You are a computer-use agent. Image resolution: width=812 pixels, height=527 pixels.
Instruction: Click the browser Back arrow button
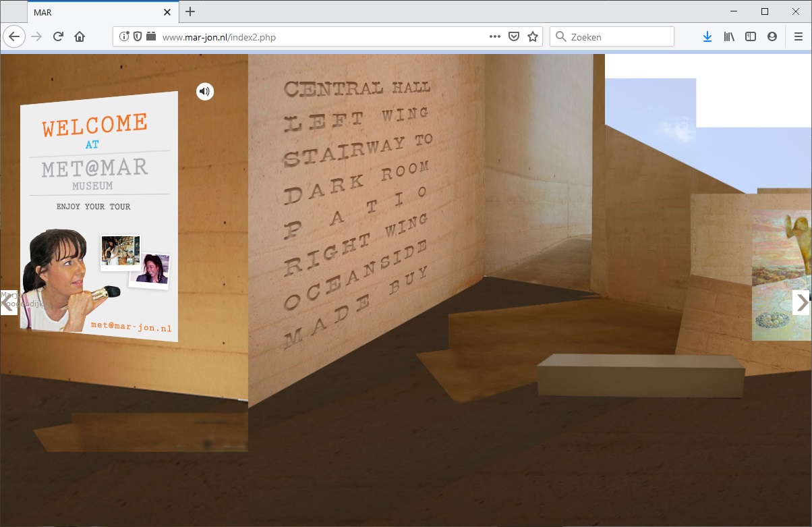coord(14,37)
